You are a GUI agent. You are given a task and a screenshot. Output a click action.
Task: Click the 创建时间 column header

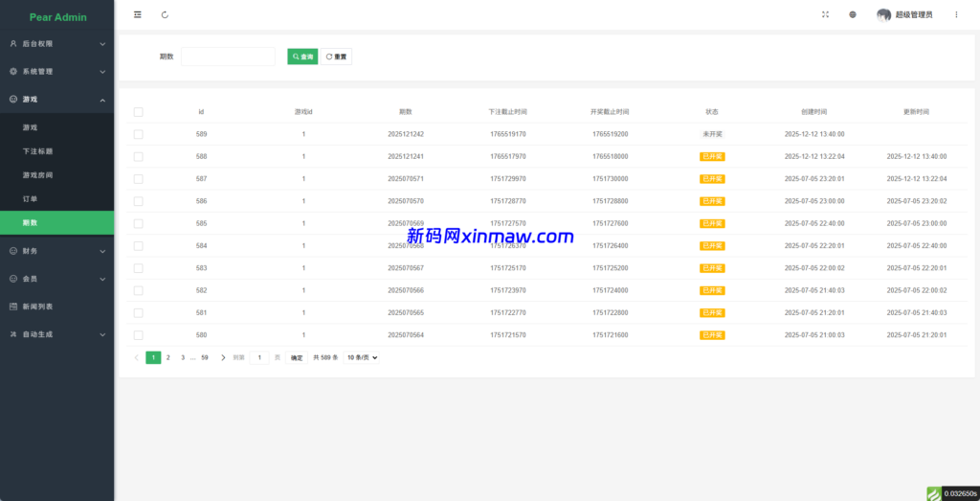click(x=813, y=112)
